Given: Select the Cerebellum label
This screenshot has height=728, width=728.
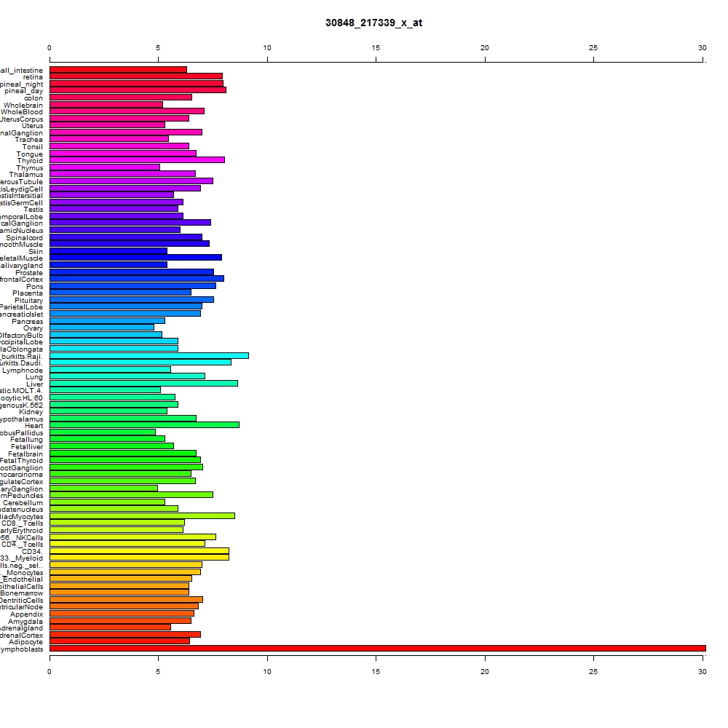Looking at the screenshot, I should pos(23,503).
